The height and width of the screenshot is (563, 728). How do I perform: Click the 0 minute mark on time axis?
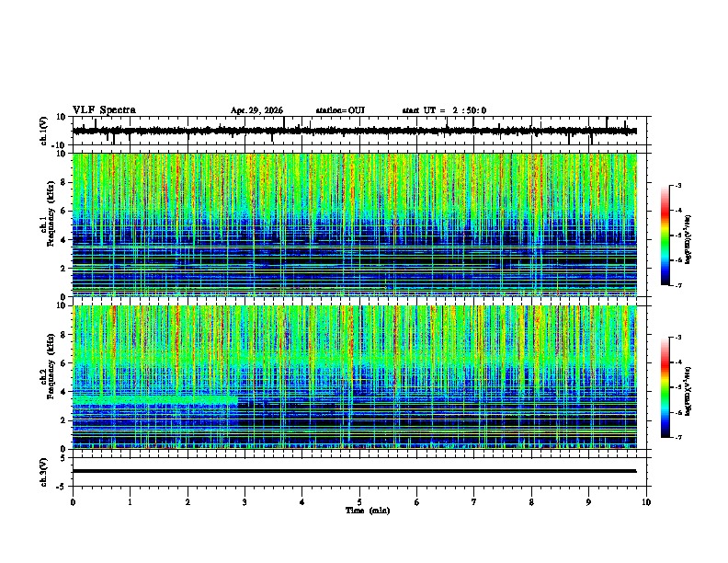[73, 502]
